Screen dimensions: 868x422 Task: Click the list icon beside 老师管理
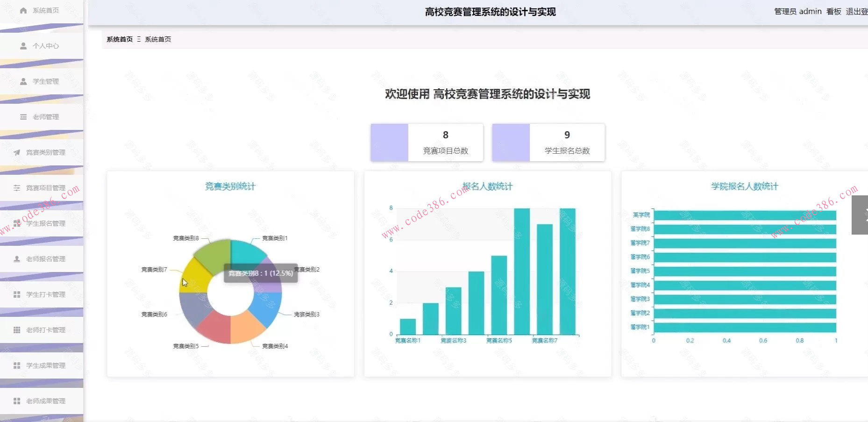coord(23,117)
